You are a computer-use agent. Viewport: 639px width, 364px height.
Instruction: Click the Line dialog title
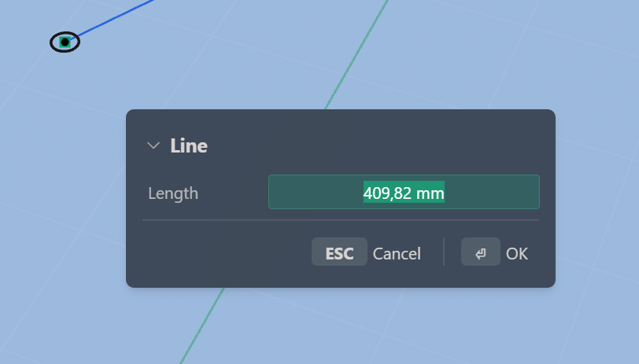189,145
